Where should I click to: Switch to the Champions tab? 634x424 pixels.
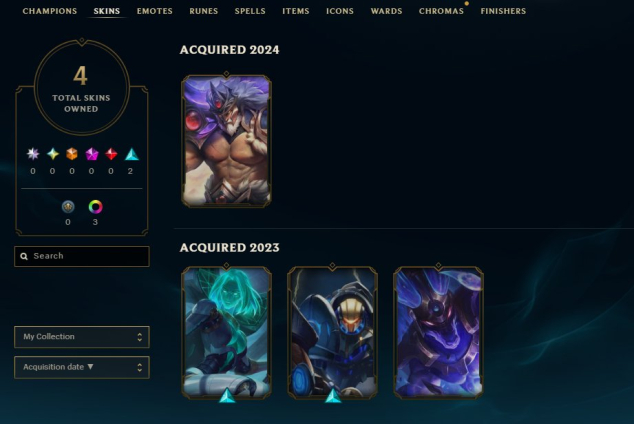tap(50, 11)
